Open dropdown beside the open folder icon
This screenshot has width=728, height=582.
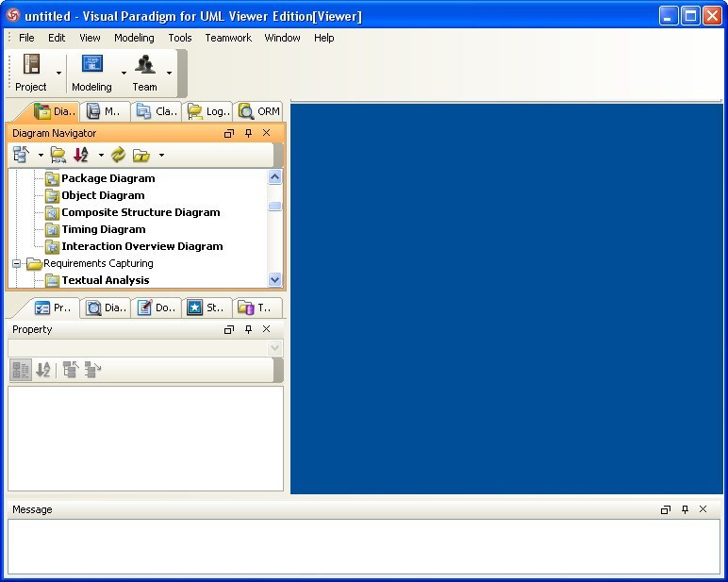(x=161, y=155)
